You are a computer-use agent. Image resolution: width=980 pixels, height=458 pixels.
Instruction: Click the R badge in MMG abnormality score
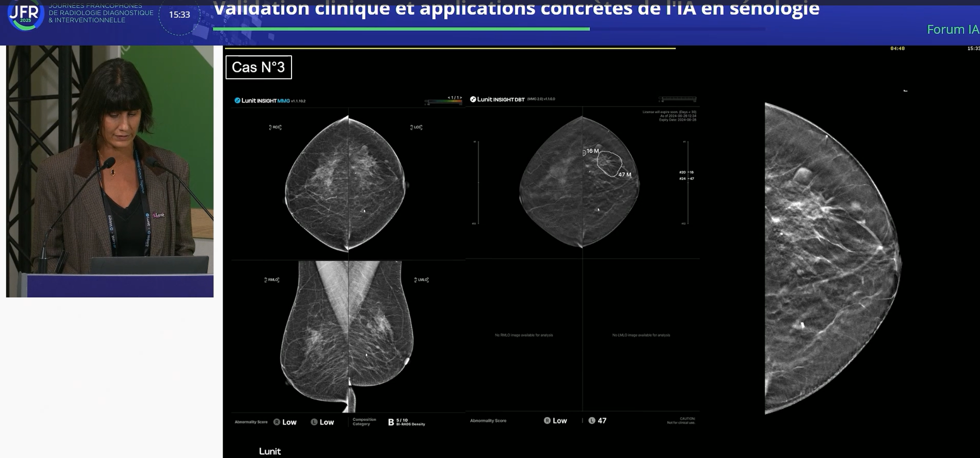pyautogui.click(x=277, y=422)
